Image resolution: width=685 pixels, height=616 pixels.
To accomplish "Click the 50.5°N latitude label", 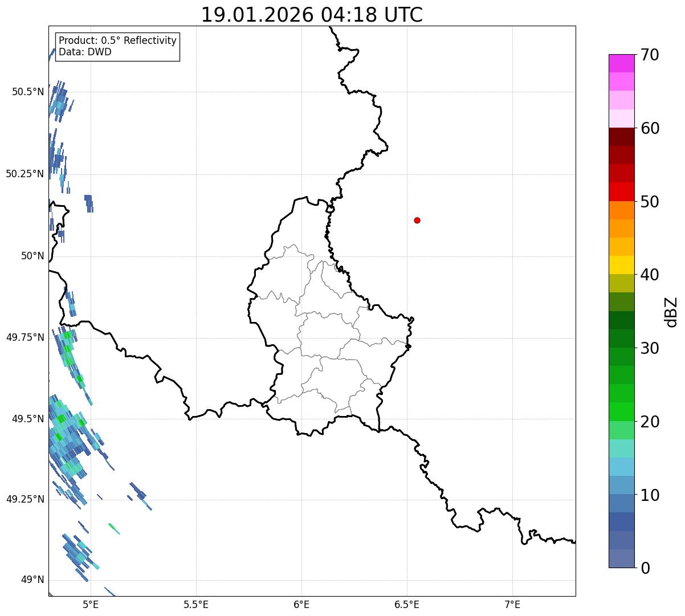I will pyautogui.click(x=27, y=92).
